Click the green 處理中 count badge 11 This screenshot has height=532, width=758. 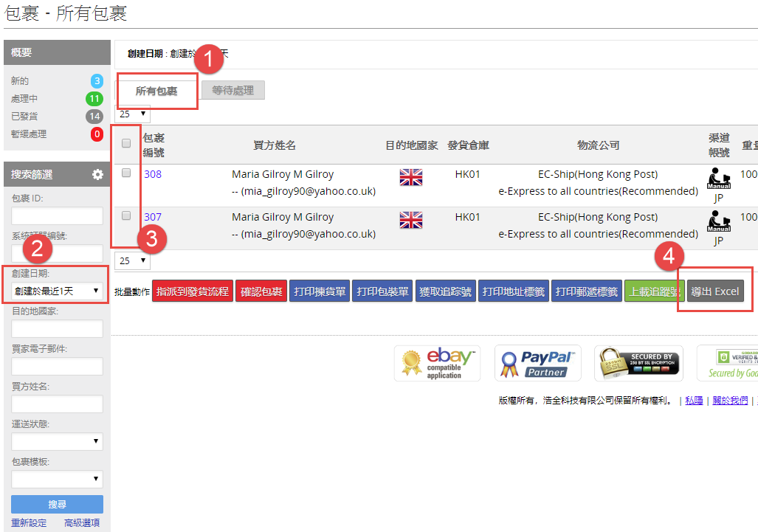click(94, 99)
